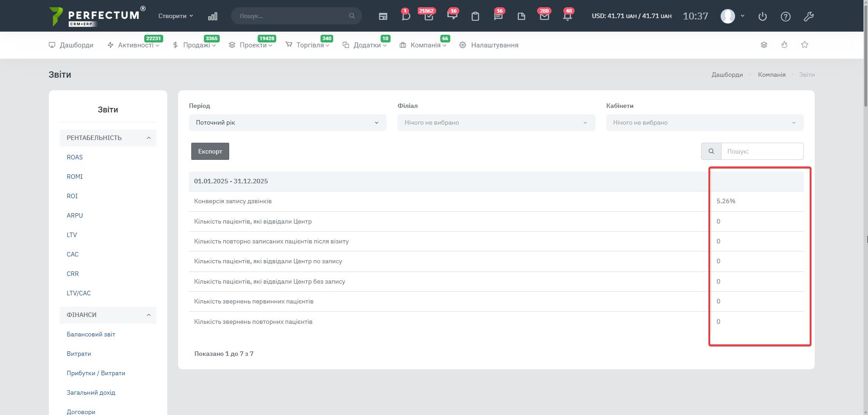This screenshot has width=868, height=415.
Task: Focus the table Пошук input field
Action: 762,151
